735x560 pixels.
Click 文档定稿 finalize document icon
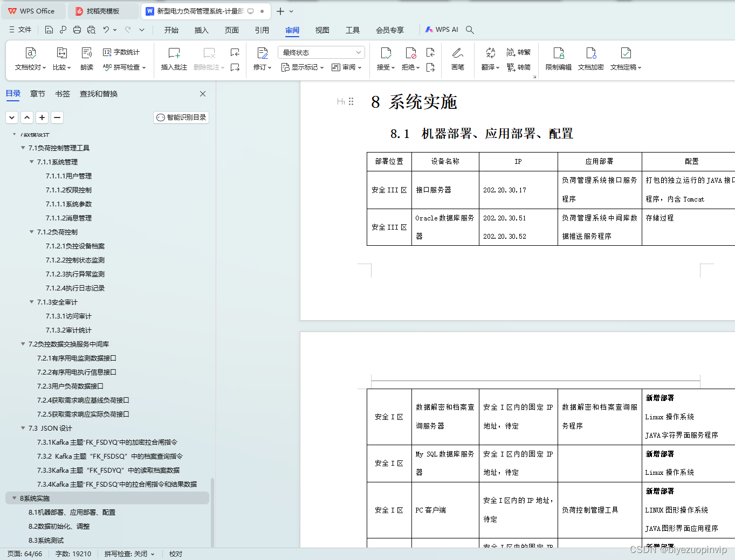pos(626,53)
